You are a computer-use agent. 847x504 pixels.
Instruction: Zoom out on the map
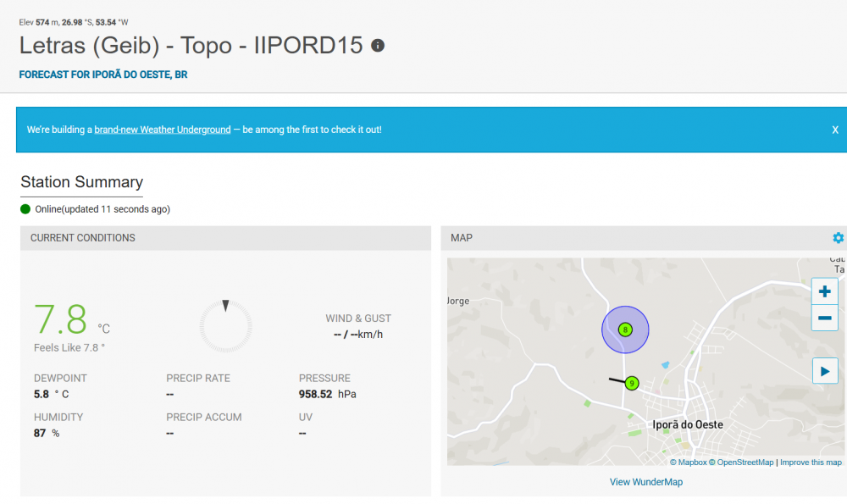[x=824, y=318]
